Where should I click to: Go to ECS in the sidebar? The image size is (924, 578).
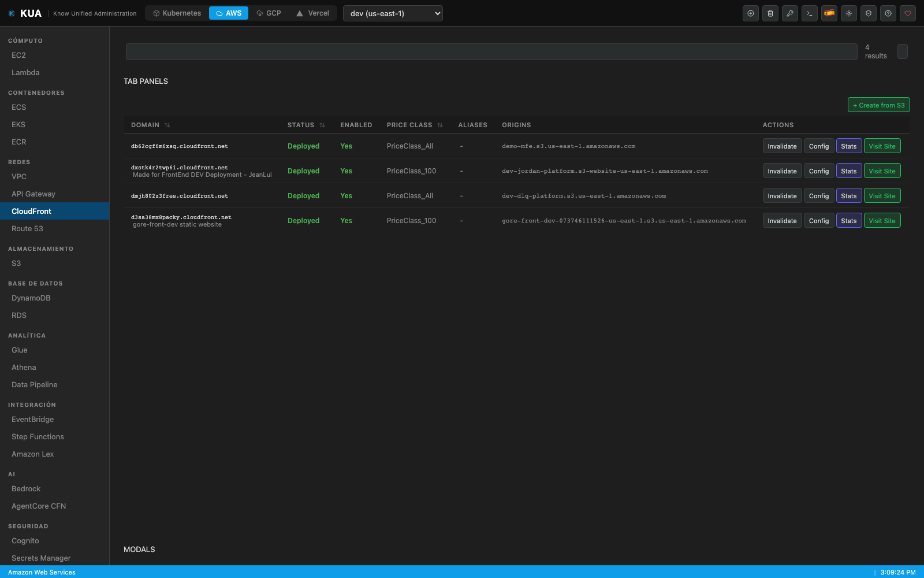55,108
